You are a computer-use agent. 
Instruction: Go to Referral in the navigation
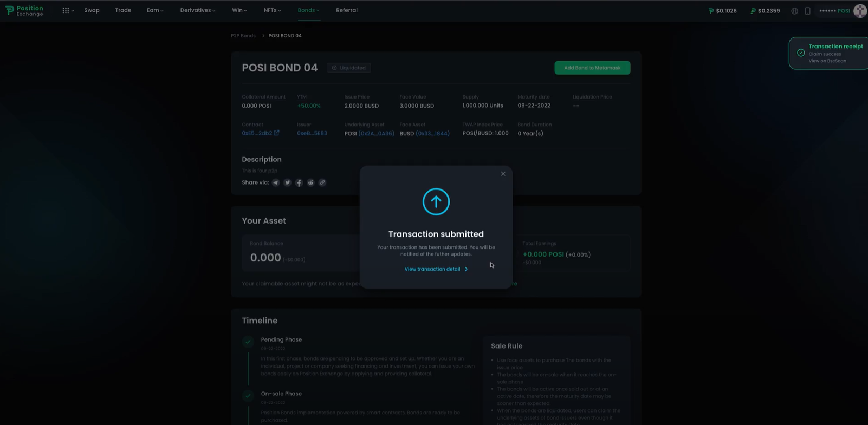click(x=346, y=10)
